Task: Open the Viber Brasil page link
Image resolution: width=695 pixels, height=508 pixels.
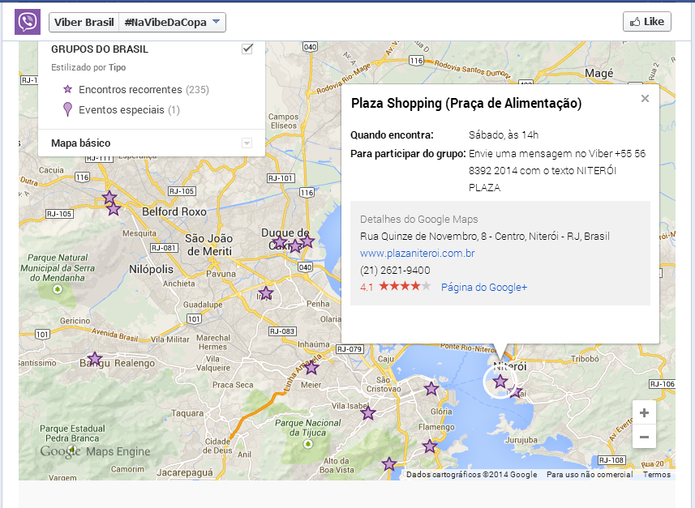Action: [84, 22]
